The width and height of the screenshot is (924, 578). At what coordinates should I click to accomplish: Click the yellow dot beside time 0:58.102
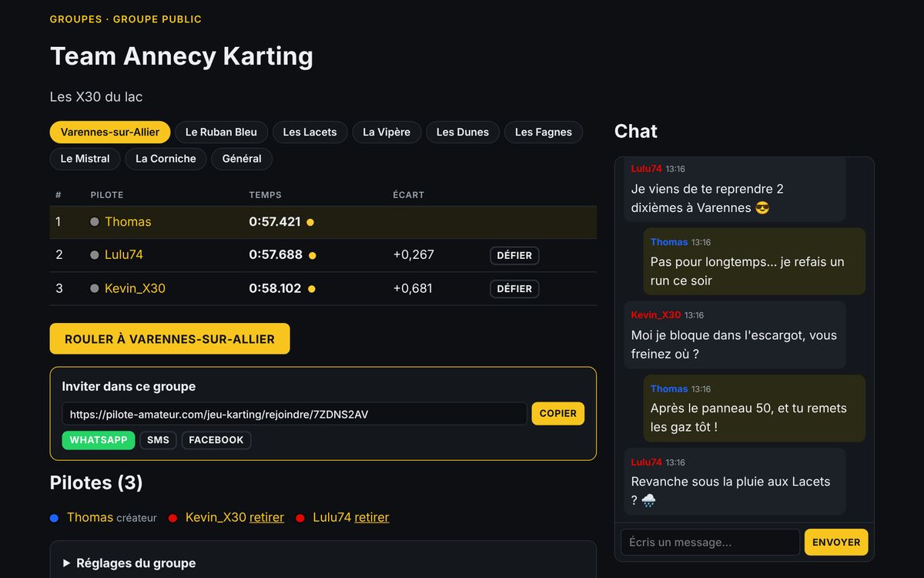[x=311, y=289]
